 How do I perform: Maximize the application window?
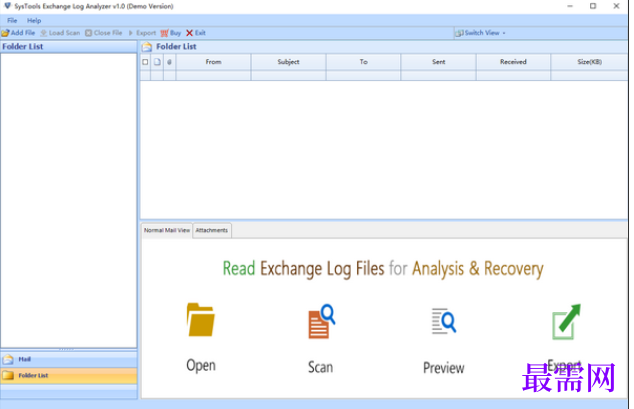593,6
